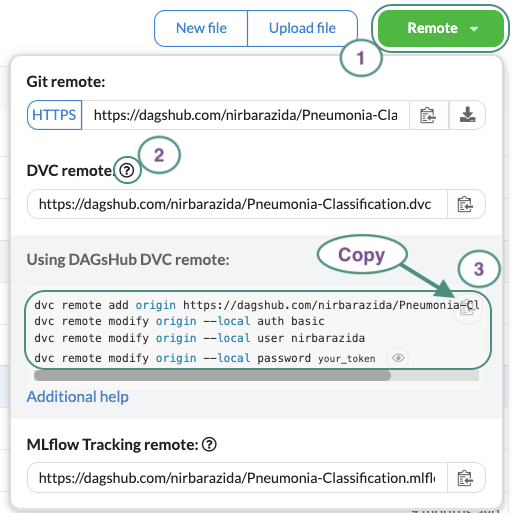This screenshot has height=513, width=514.
Task: Copy the DVC remote URL
Action: (466, 204)
